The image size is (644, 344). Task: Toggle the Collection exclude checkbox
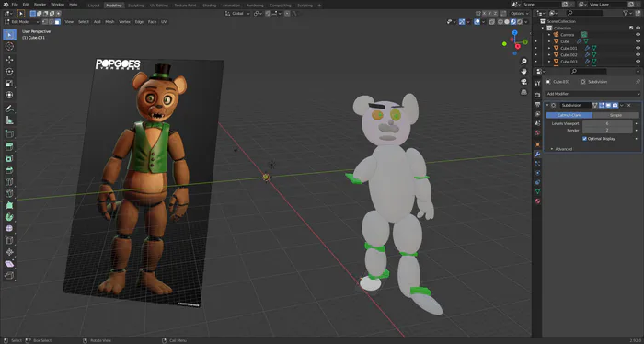[x=631, y=28]
